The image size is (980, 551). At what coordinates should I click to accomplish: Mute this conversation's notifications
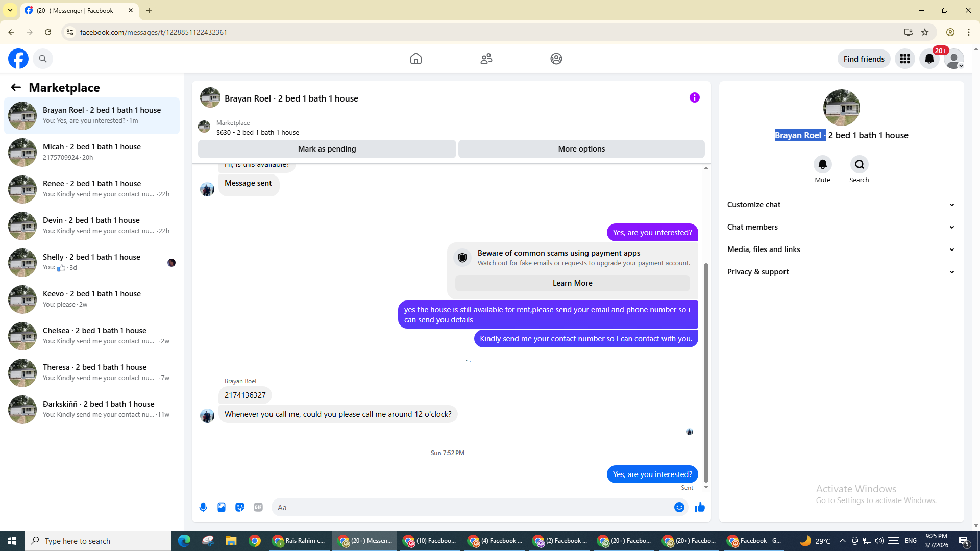(x=822, y=165)
